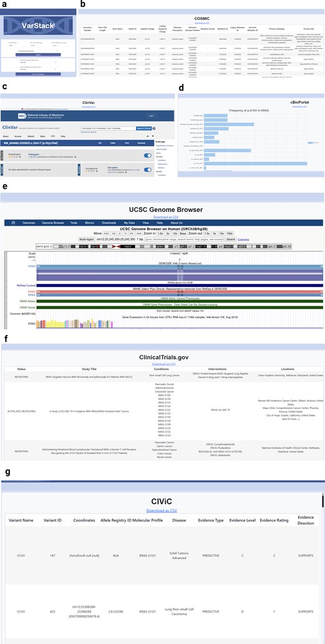Click the KRAS GTEx gene expression bars
The image size is (325, 644).
pos(75,324)
